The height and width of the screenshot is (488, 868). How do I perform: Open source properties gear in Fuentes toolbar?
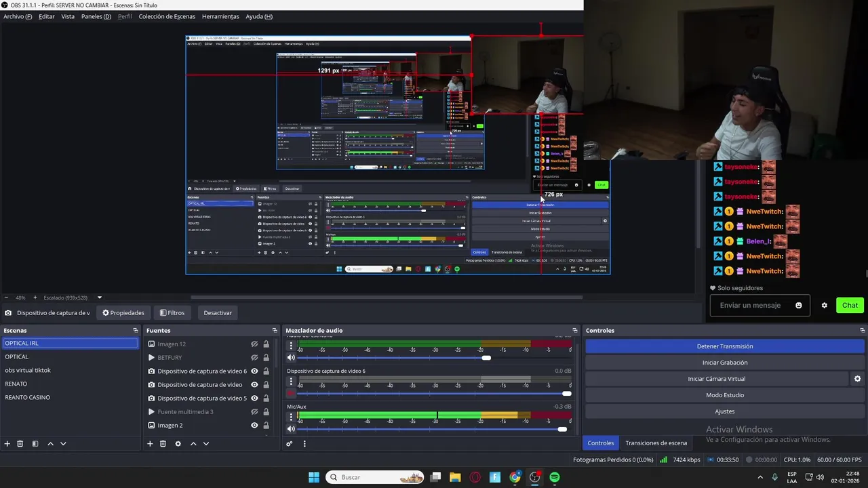(178, 444)
